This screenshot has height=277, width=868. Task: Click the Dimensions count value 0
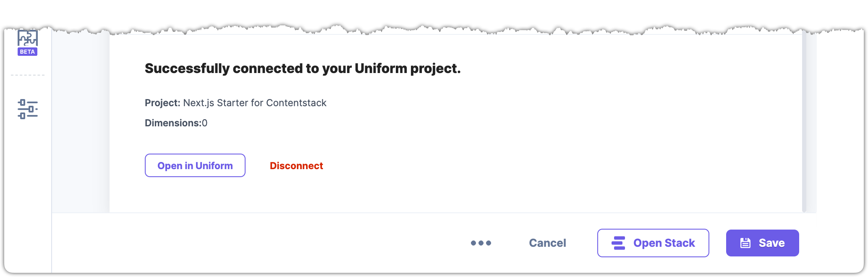(x=205, y=123)
